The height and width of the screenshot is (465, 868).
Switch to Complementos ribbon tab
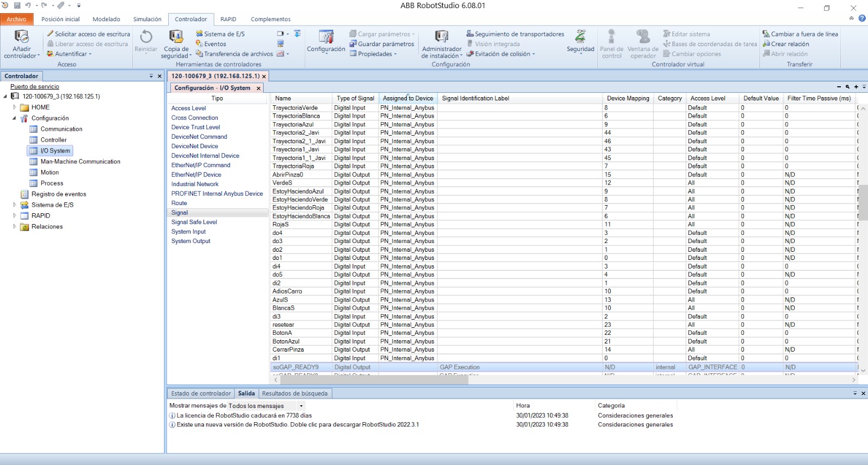(x=270, y=19)
